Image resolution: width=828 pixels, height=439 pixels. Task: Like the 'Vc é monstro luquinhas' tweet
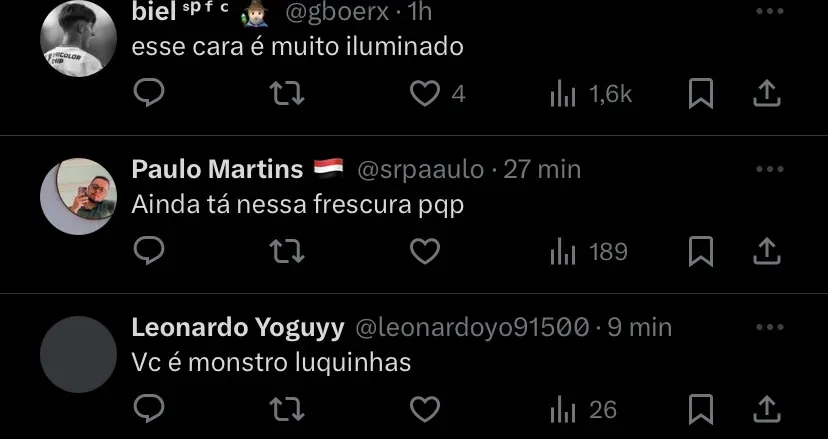(x=425, y=409)
